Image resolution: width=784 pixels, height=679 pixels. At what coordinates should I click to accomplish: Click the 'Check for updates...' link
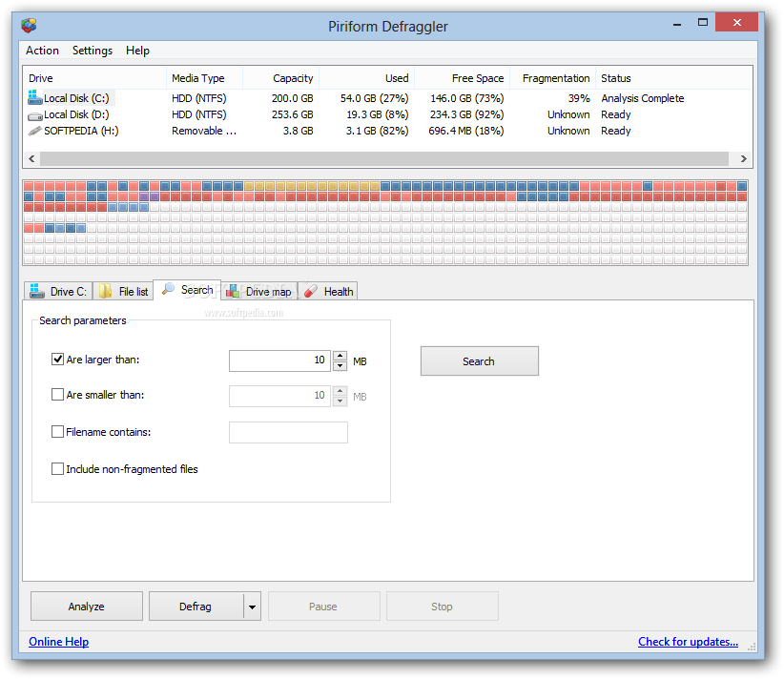[688, 642]
